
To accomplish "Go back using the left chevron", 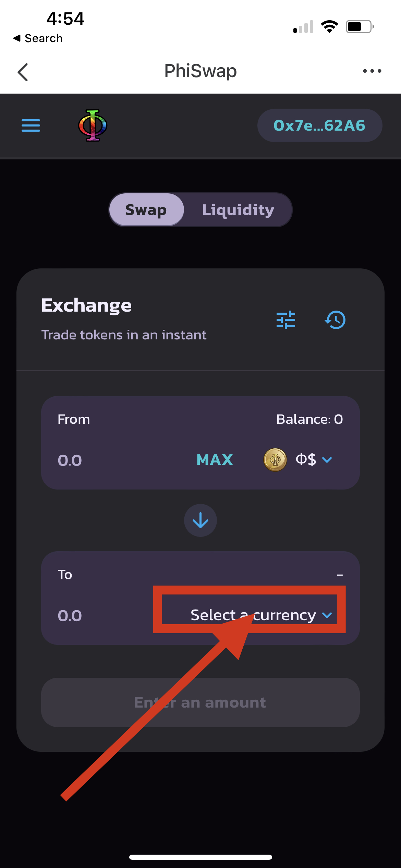I will click(x=23, y=72).
